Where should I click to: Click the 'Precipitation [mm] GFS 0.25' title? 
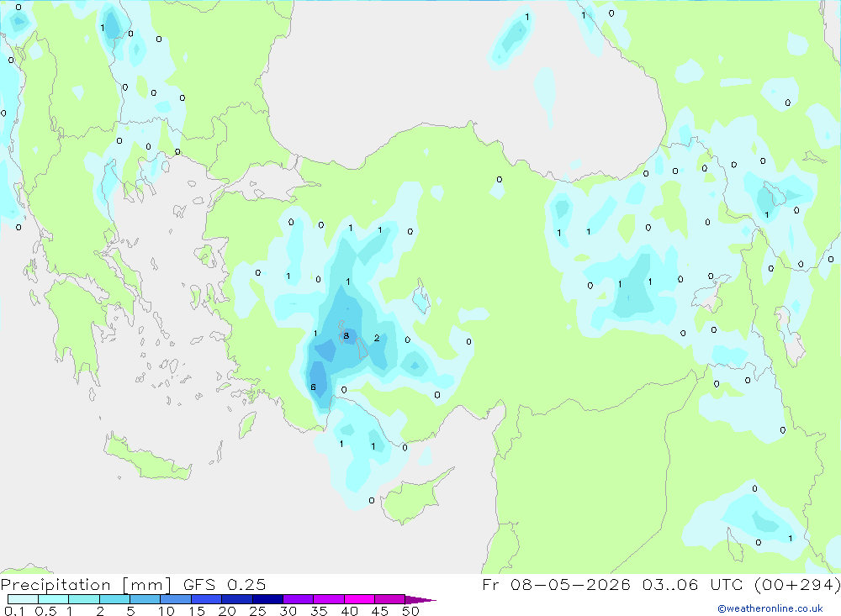coord(133,585)
